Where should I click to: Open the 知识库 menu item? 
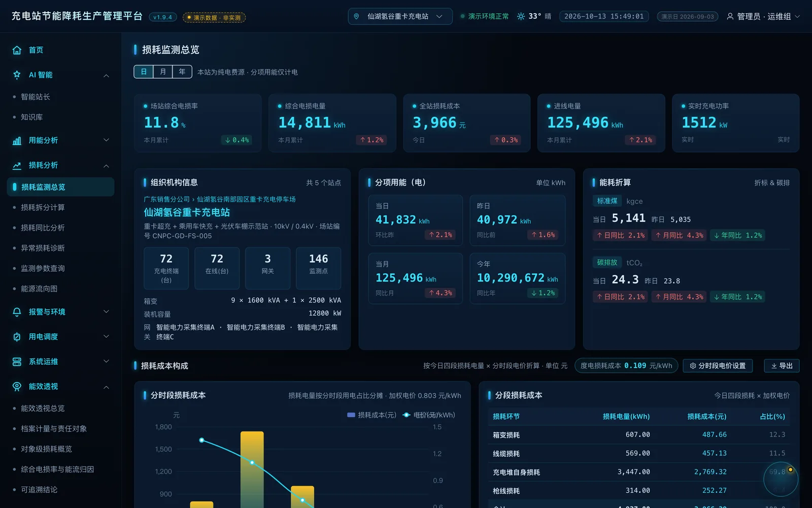tap(61, 117)
